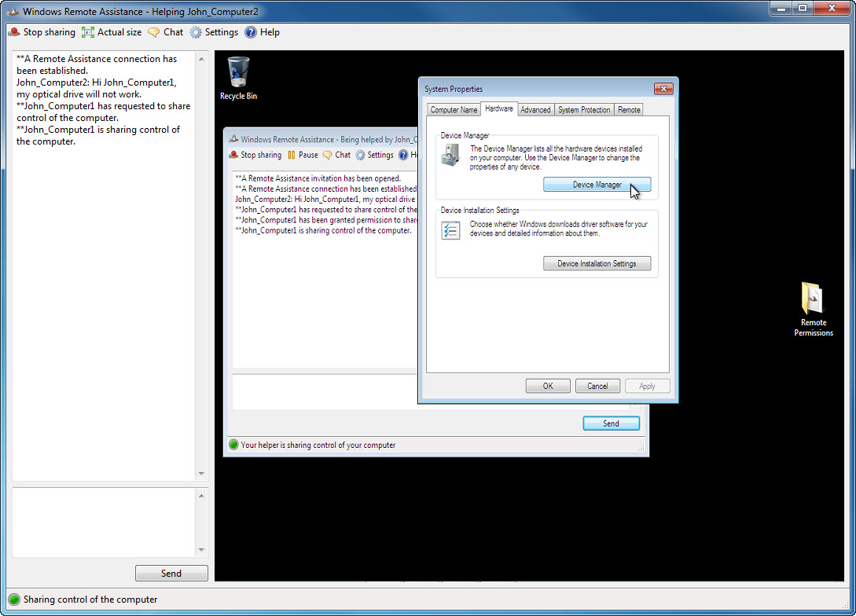Click the Send button in the remote chat window
This screenshot has height=616, width=856.
tap(611, 423)
